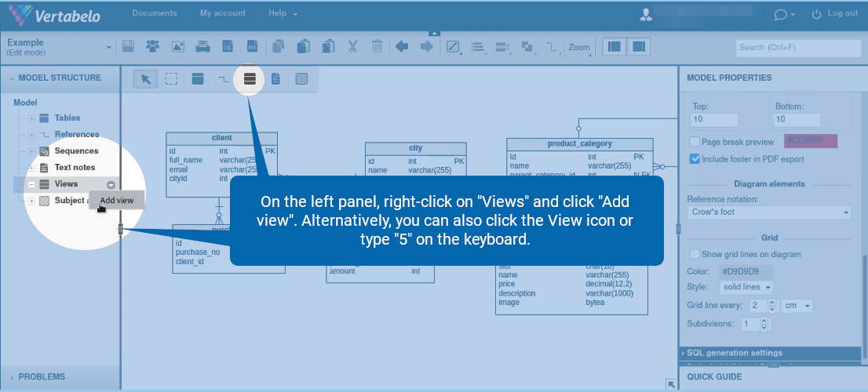Image resolution: width=868 pixels, height=392 pixels.
Task: Toggle the right panel visibility button
Action: [639, 47]
